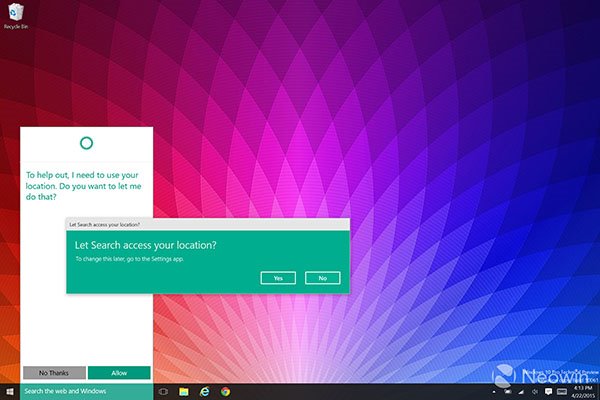
Task: Open the Action Center notifications icon
Action: pos(548,391)
